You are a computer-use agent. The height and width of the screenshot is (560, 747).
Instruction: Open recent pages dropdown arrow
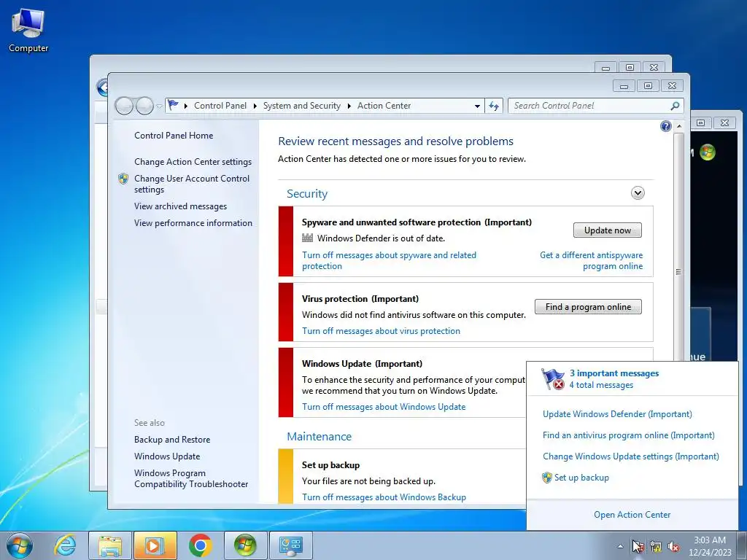coord(159,106)
